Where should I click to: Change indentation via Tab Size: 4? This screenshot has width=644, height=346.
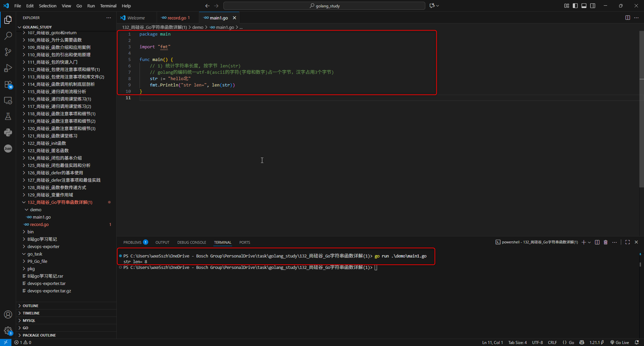pos(518,342)
